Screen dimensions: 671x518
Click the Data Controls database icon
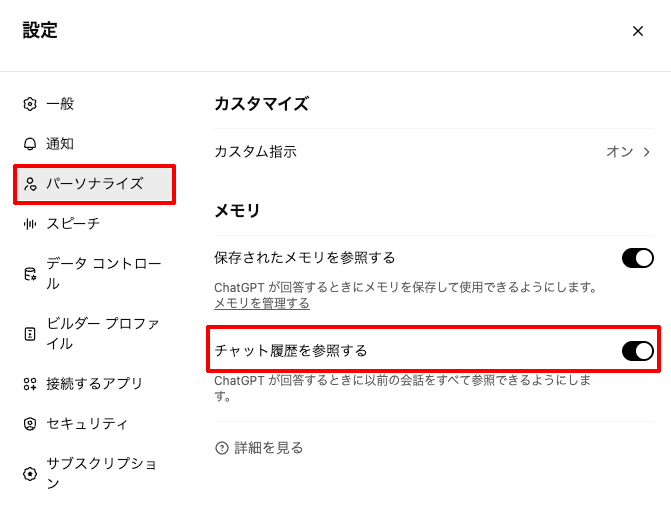tap(30, 274)
